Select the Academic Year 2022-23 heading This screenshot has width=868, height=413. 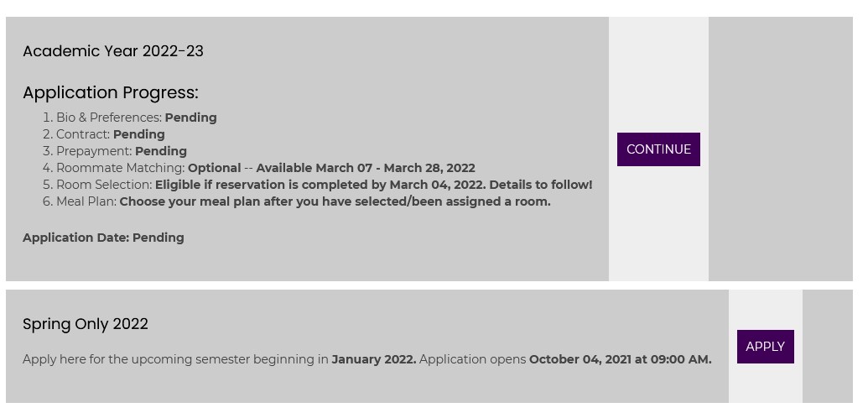pos(113,51)
